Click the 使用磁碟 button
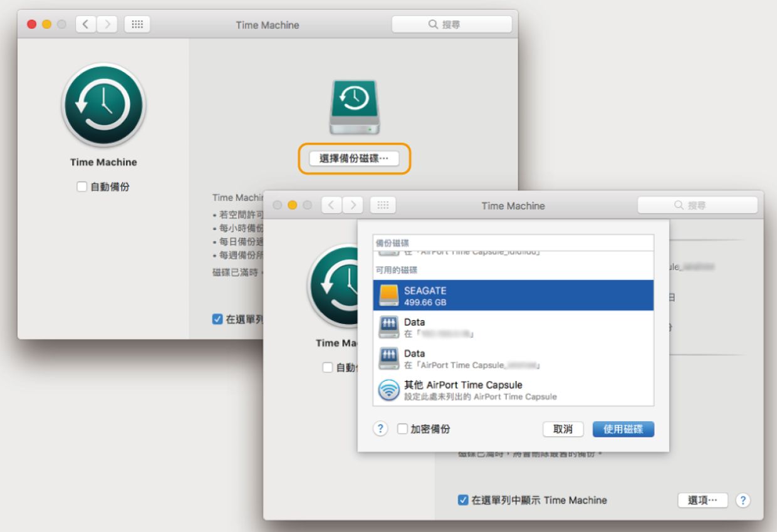This screenshot has height=532, width=777. pyautogui.click(x=623, y=429)
